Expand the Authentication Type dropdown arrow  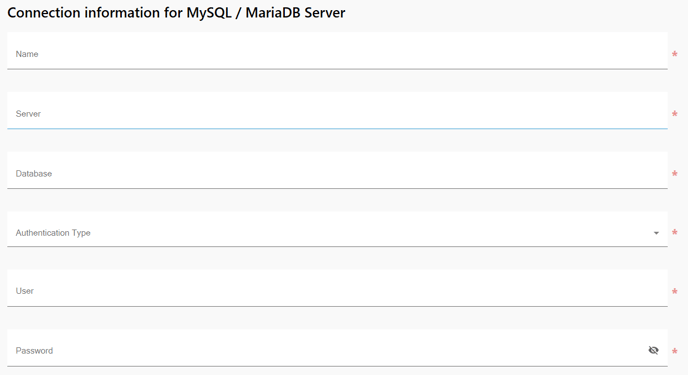(x=656, y=233)
